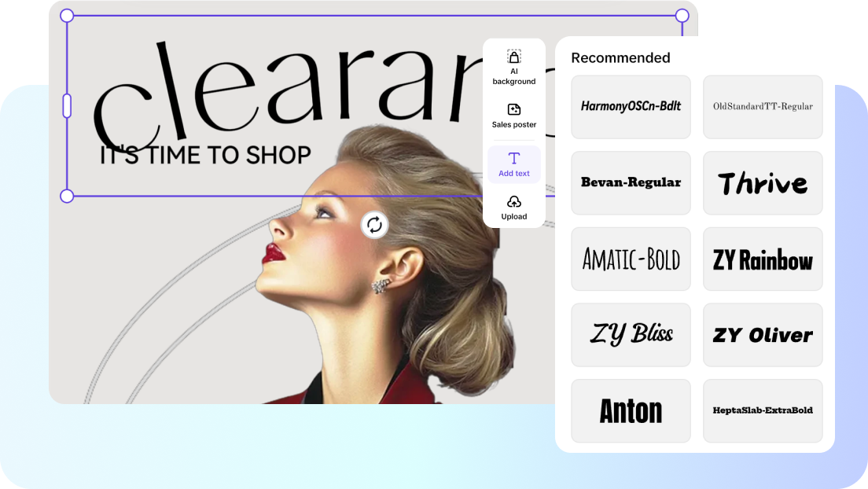This screenshot has width=868, height=489.
Task: Select the HarmonyOSCn-Bdlt font
Action: click(631, 107)
